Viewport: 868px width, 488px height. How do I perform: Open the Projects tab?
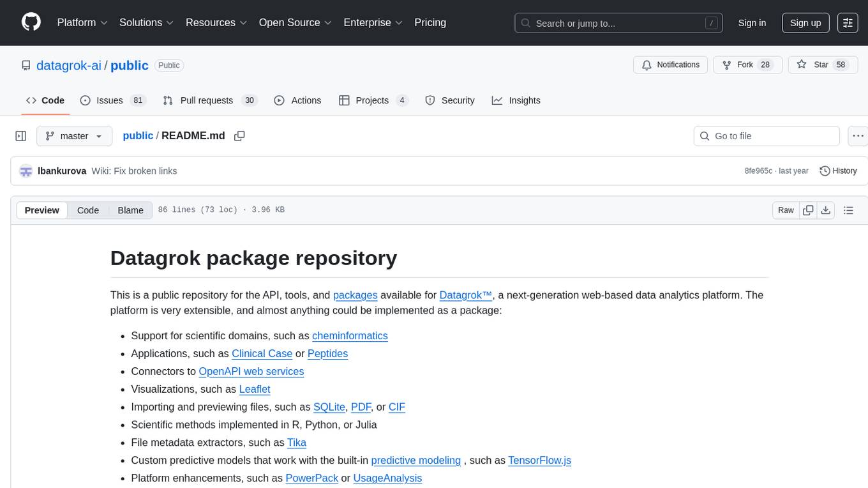point(373,100)
